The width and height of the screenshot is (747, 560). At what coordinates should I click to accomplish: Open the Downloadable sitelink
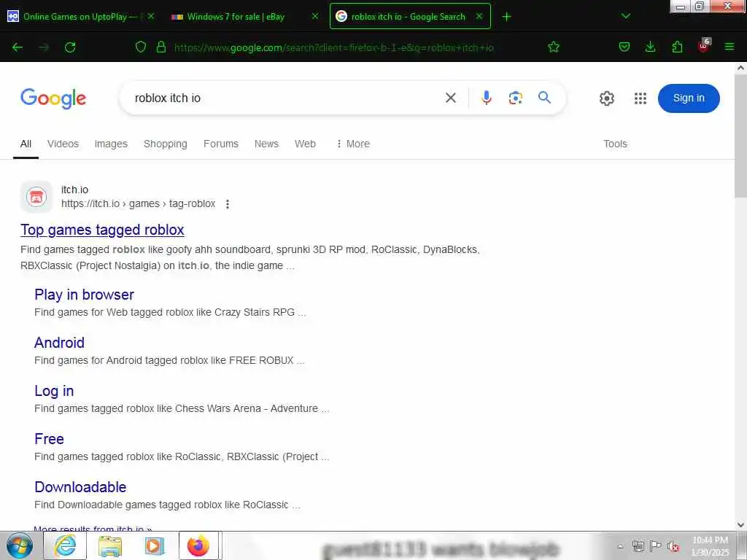(x=80, y=487)
